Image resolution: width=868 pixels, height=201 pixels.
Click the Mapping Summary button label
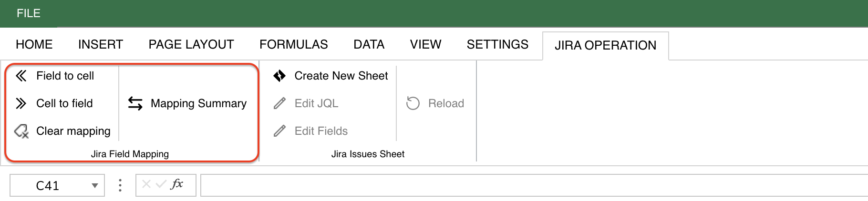tap(198, 103)
